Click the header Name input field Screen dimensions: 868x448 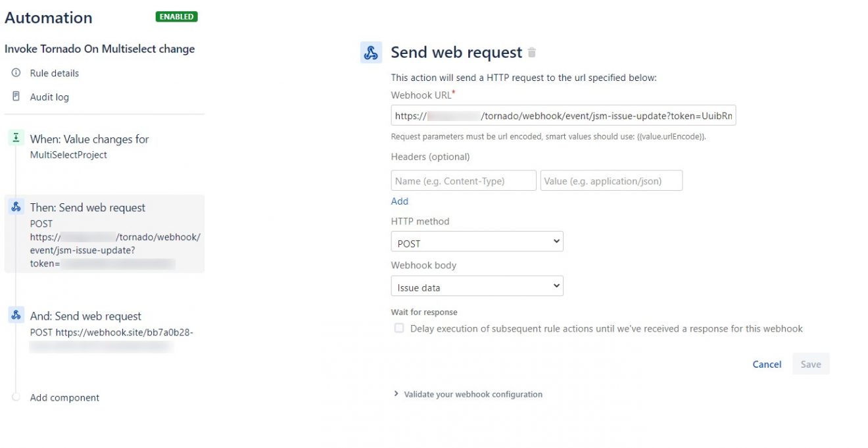click(463, 180)
